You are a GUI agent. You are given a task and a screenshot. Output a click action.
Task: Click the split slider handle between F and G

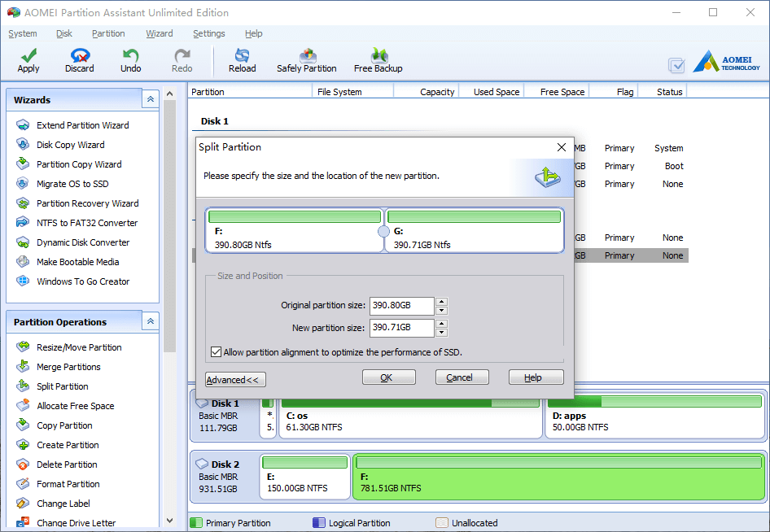383,232
